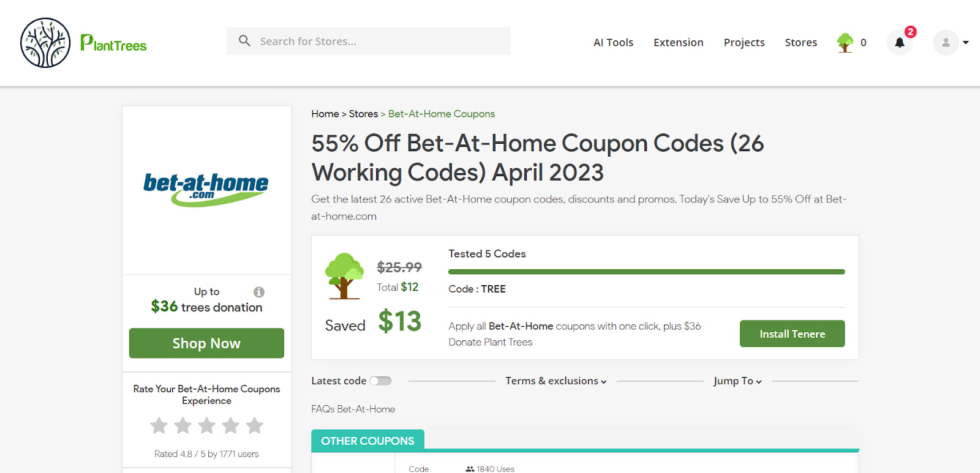Open Stores menu item
980x473 pixels.
[801, 42]
